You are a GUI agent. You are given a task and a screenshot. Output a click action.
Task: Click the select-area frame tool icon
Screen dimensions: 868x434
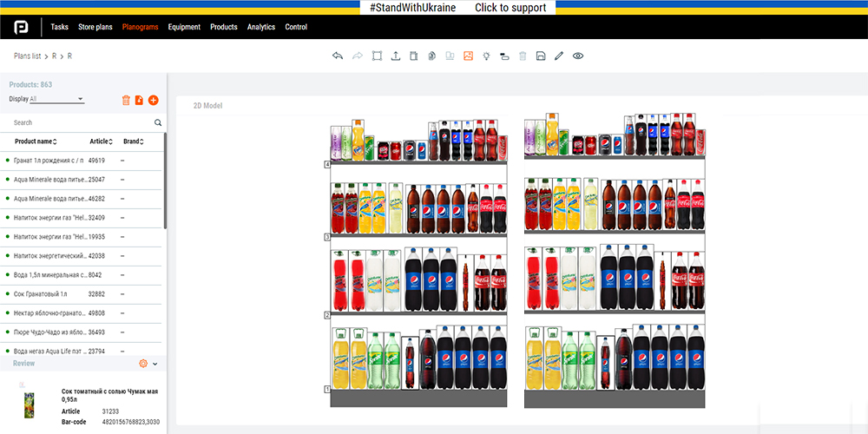377,56
